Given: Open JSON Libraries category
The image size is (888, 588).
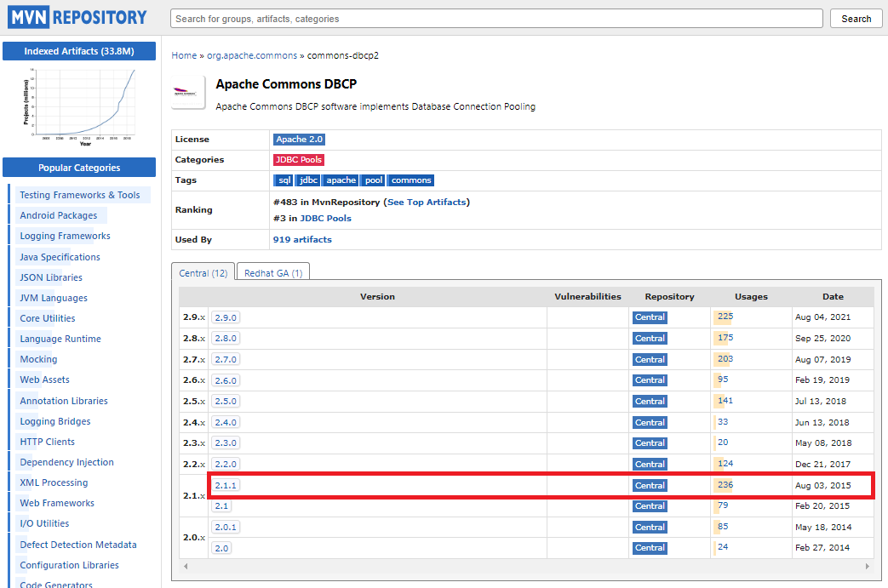Looking at the screenshot, I should click(51, 277).
